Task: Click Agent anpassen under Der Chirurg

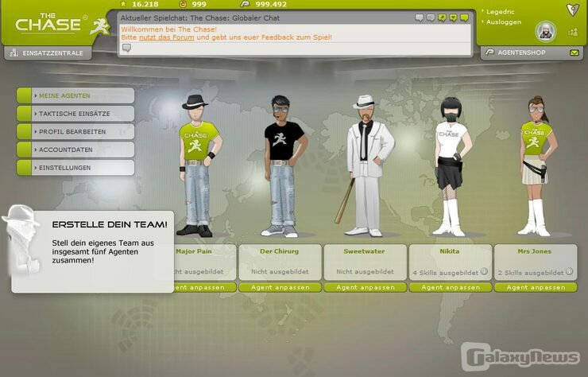Action: pyautogui.click(x=280, y=287)
